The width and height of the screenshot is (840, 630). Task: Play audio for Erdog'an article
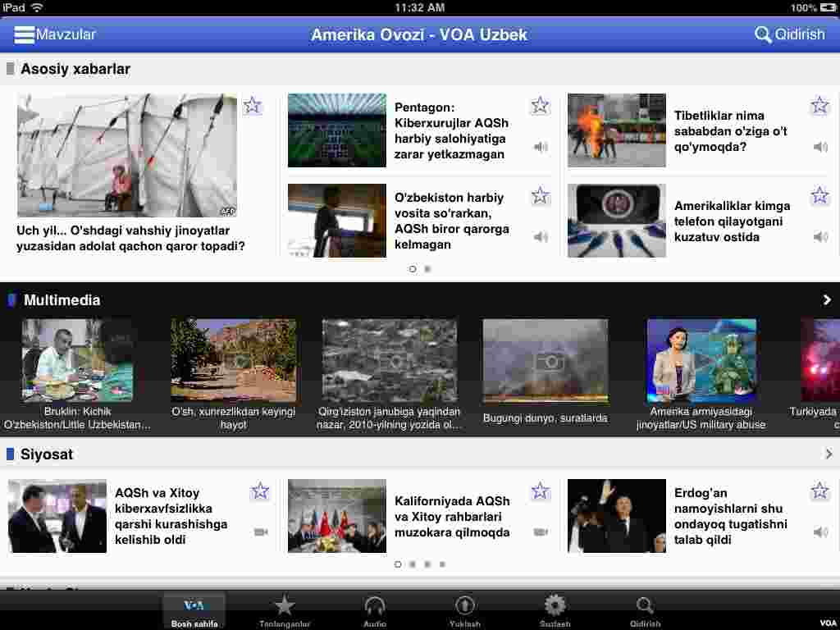[820, 532]
